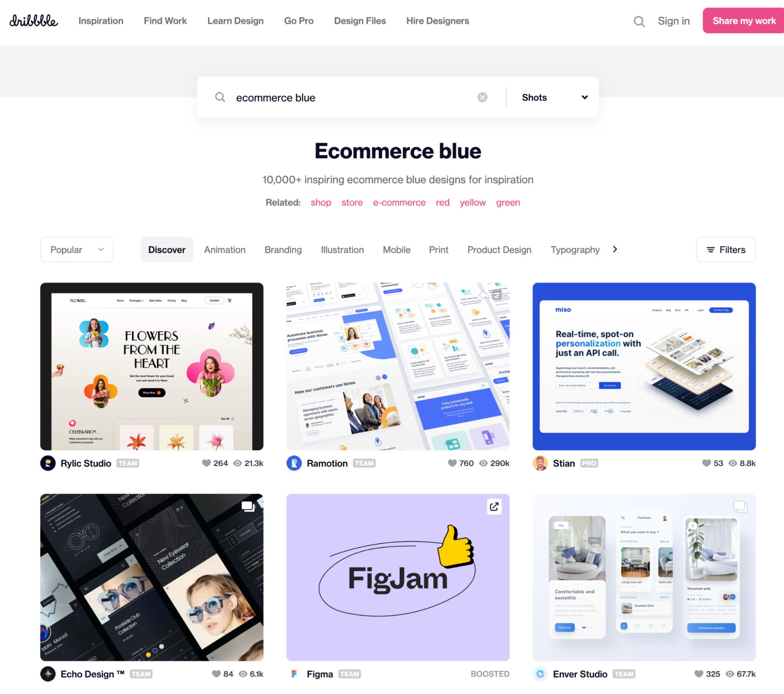Click the Sign in button
The image size is (784, 694).
673,21
